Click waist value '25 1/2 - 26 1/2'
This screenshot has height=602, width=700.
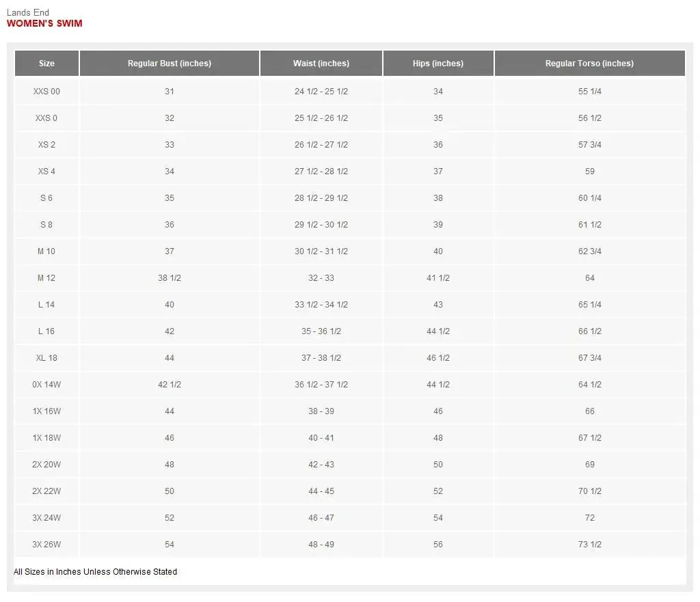click(x=321, y=118)
